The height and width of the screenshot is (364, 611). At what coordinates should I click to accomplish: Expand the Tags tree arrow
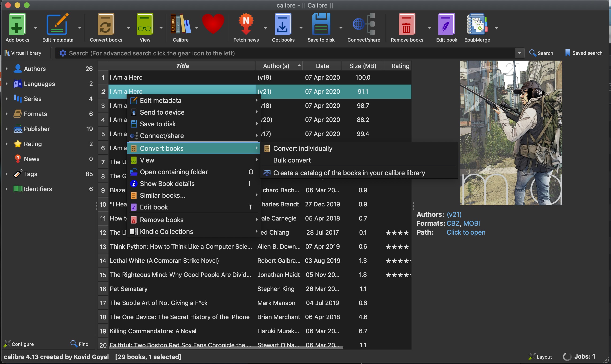point(6,174)
